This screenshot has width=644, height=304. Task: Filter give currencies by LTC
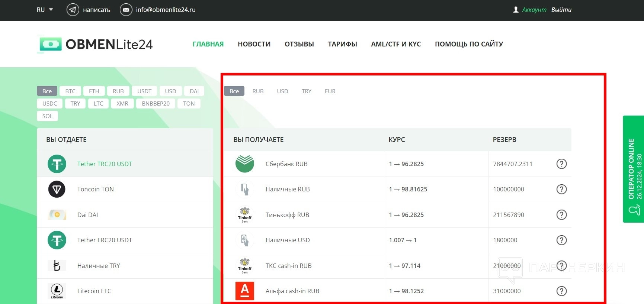tap(98, 103)
